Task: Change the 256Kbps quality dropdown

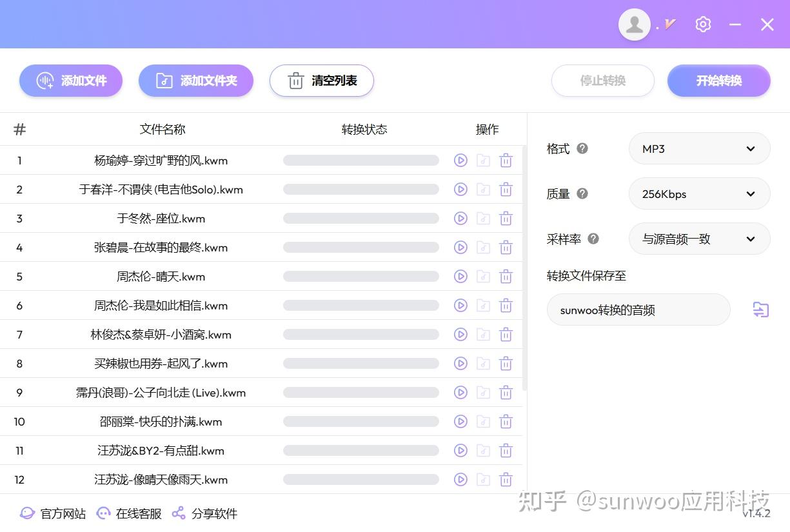Action: [x=699, y=193]
